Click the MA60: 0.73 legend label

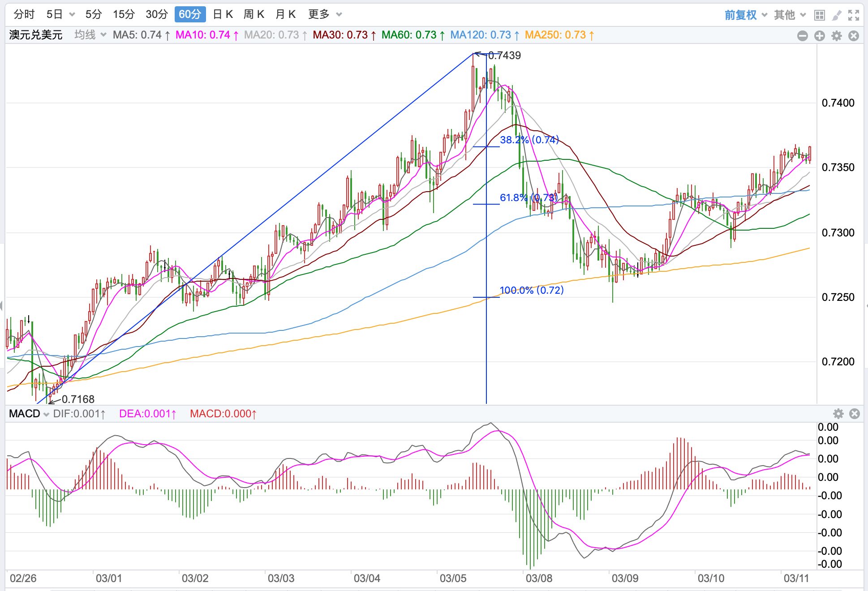(x=413, y=35)
